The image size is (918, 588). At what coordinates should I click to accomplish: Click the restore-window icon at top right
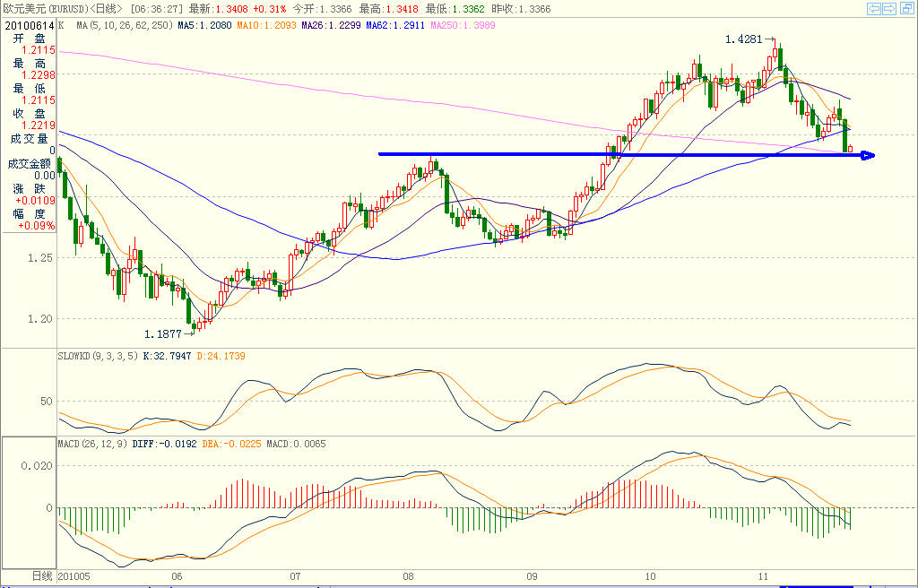tap(905, 8)
